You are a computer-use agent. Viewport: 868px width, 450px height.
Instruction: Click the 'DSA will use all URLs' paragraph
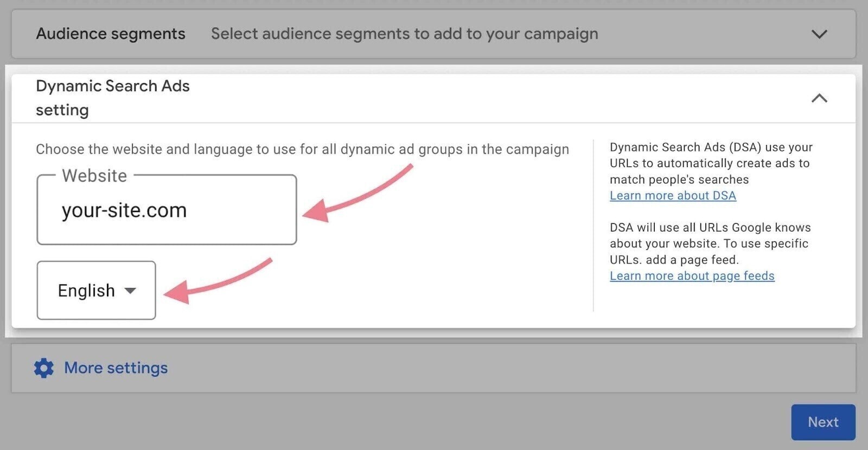click(x=710, y=243)
